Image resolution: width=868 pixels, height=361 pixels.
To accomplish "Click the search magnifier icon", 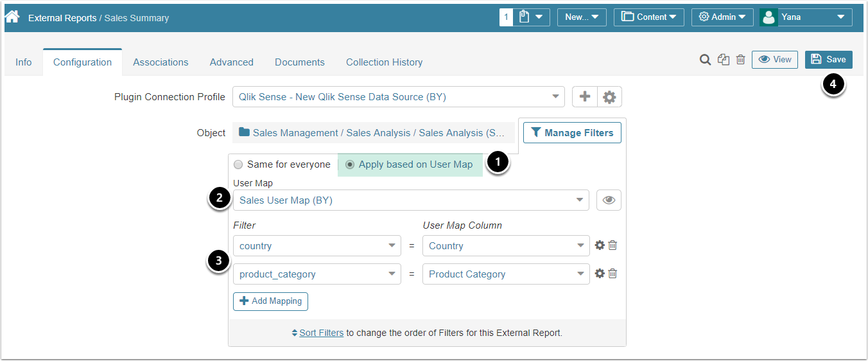I will click(705, 60).
